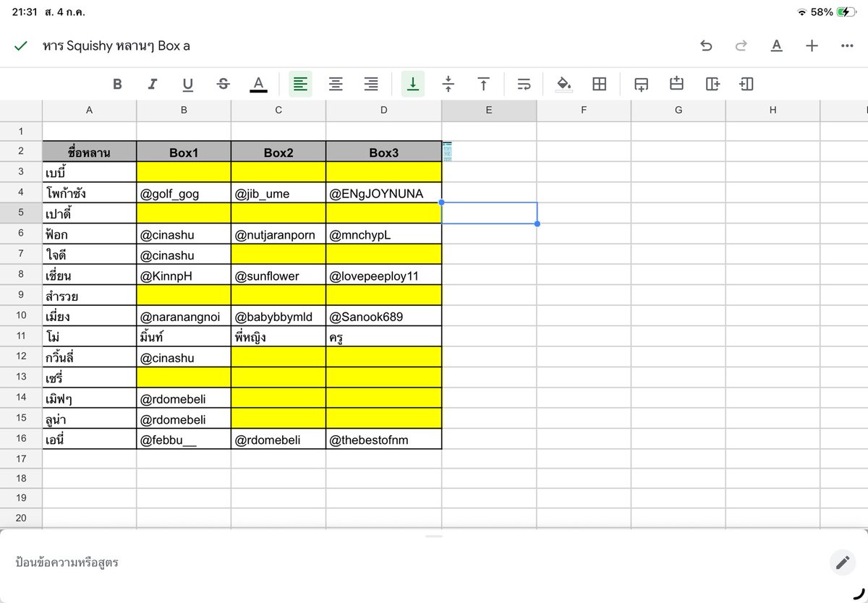Select cell containing @thebestofnm
This screenshot has width=868, height=603.
pyautogui.click(x=383, y=439)
